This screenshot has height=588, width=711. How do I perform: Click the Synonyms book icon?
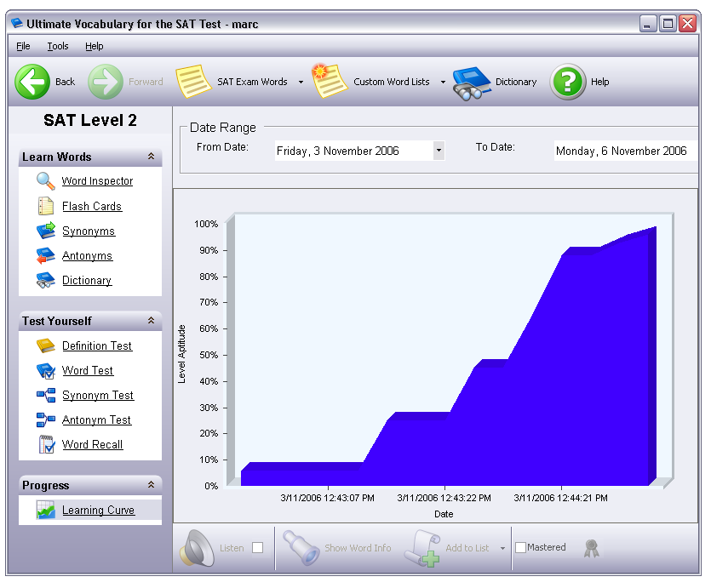(x=46, y=231)
